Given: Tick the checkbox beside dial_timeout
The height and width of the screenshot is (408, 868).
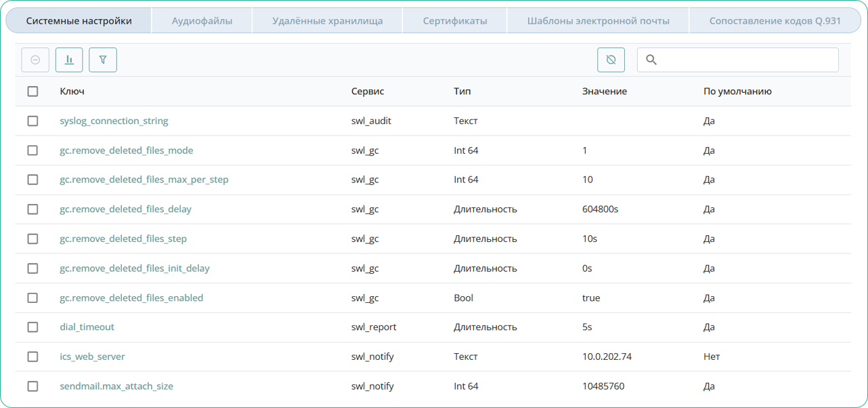Looking at the screenshot, I should (32, 327).
